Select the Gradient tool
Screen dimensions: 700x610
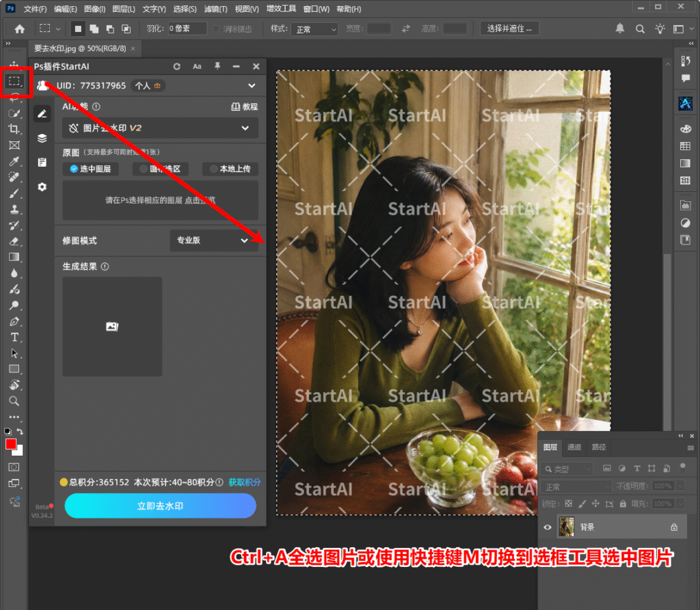point(14,257)
